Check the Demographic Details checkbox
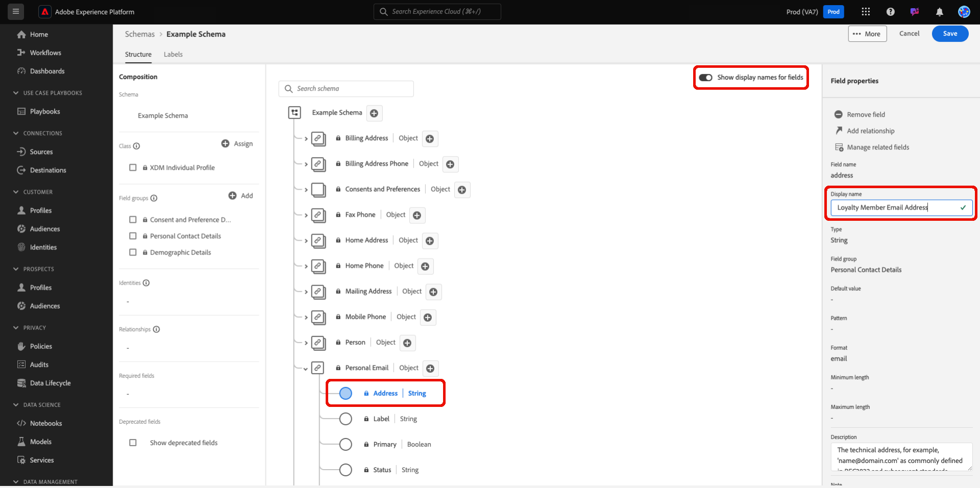 (133, 252)
